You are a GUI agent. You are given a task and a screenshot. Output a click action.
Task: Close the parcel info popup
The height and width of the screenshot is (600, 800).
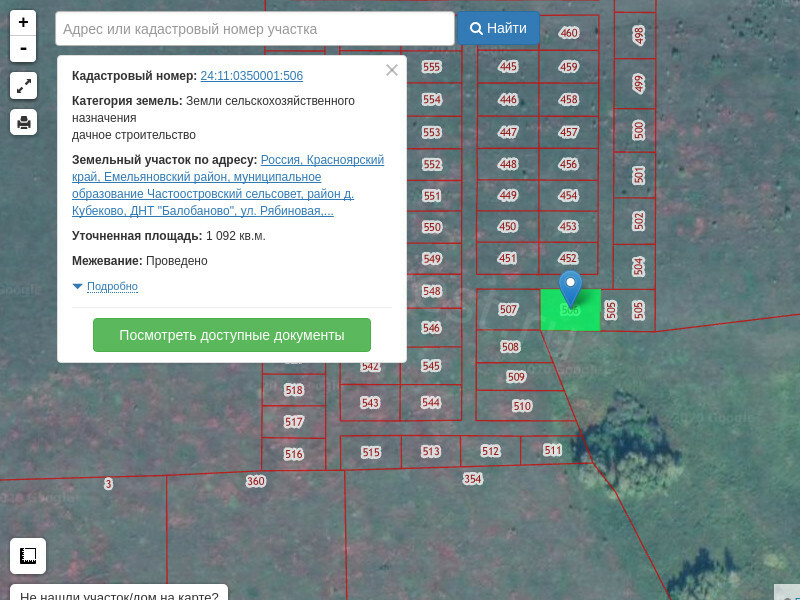click(392, 70)
